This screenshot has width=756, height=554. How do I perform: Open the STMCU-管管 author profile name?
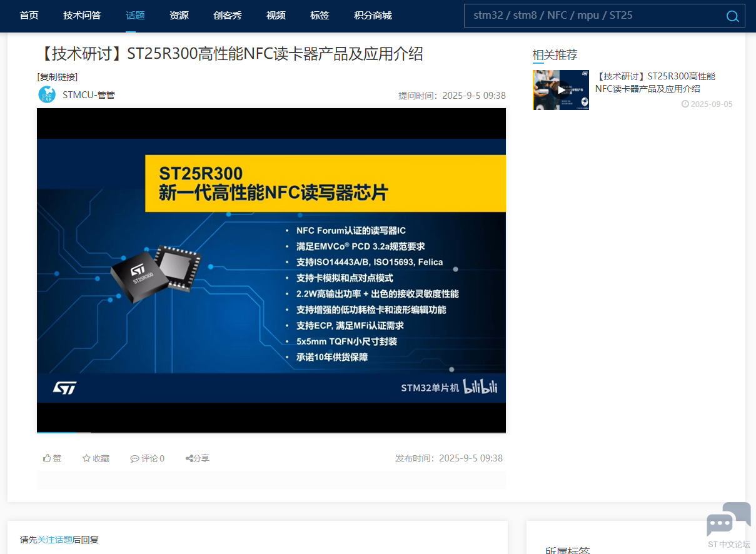(x=89, y=95)
